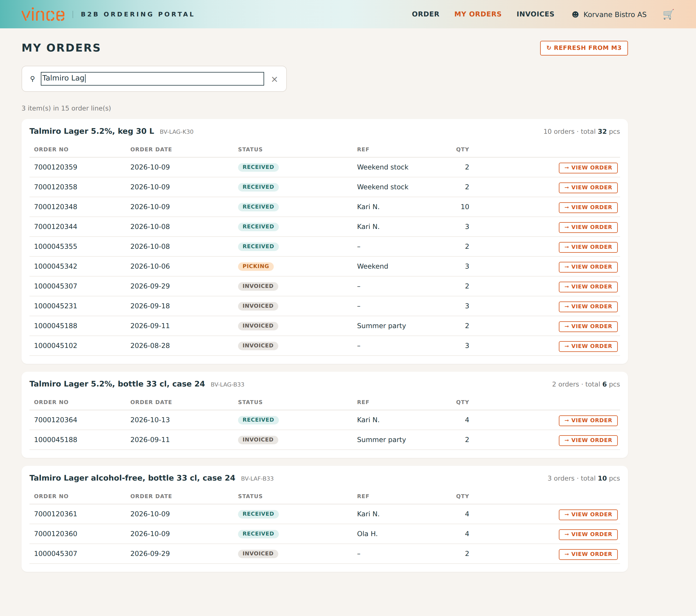The image size is (696, 616).
Task: Open the Korvane Bistro AS account menu
Action: click(x=609, y=14)
